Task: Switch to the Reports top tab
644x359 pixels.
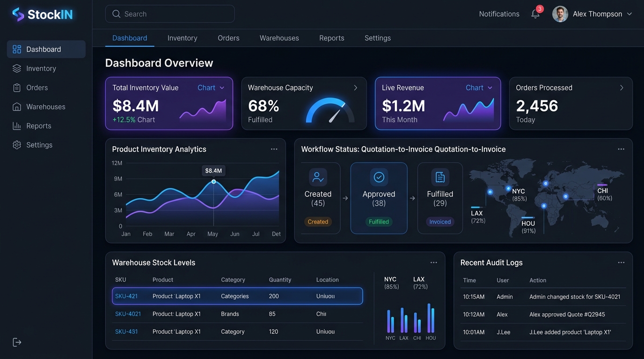Action: coord(332,38)
